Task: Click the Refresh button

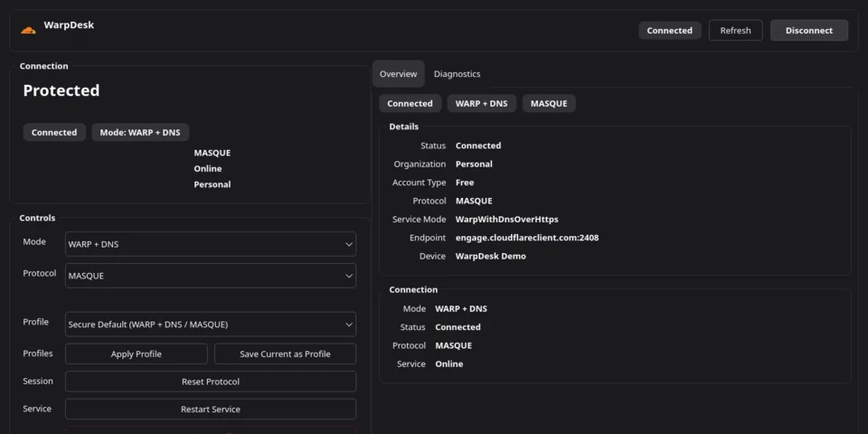Action: coord(735,31)
